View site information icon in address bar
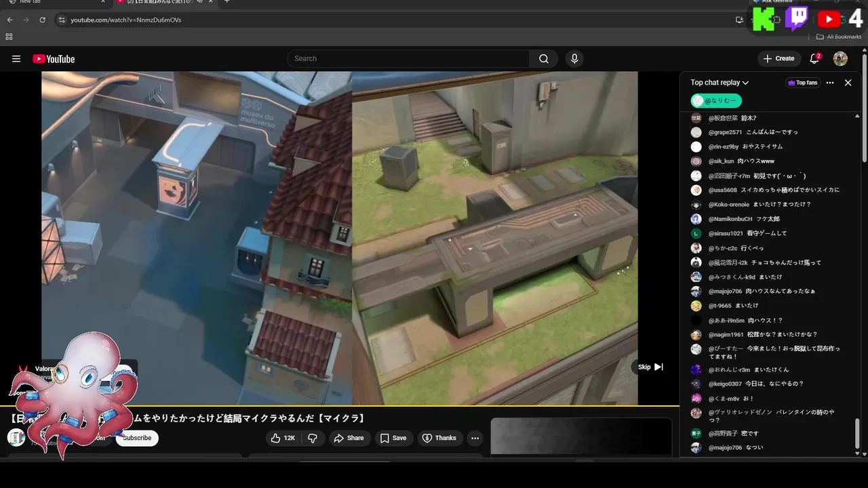The width and height of the screenshot is (868, 488). [x=62, y=20]
